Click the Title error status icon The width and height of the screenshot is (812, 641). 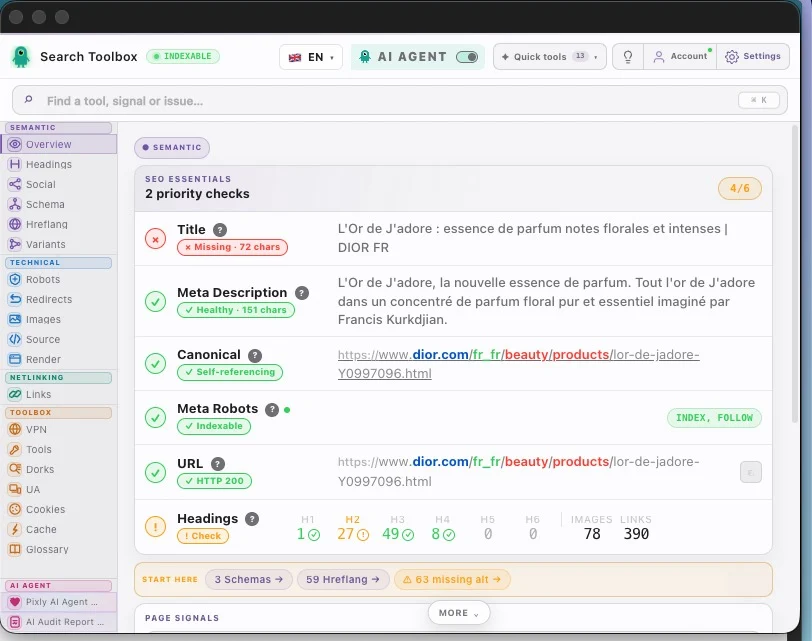[155, 239]
